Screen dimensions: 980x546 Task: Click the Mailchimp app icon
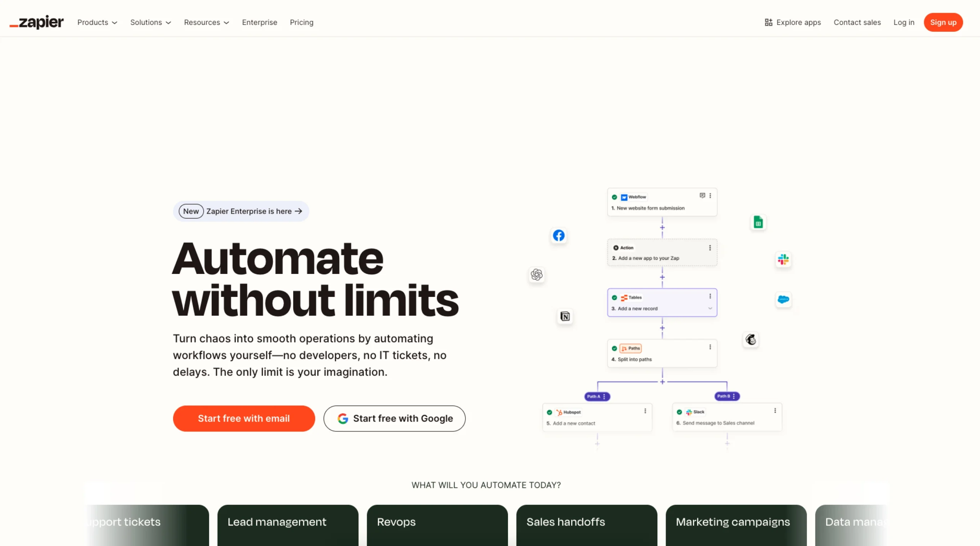pos(751,339)
